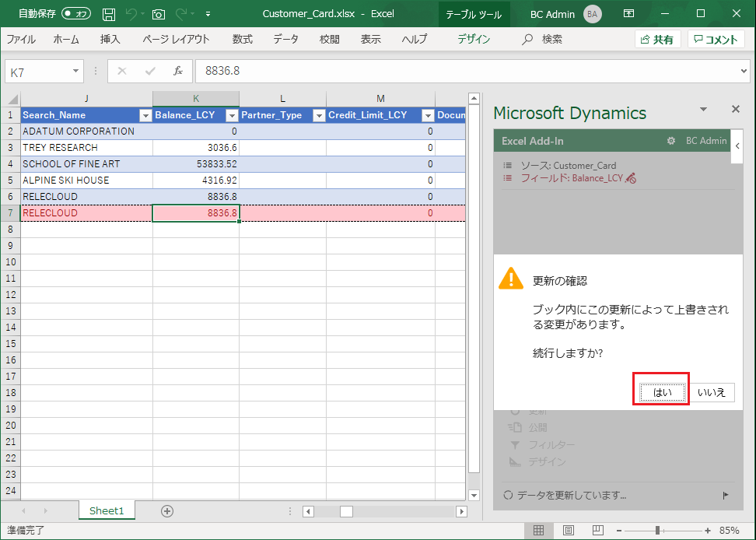Click the Undo arrow icon
The height and width of the screenshot is (540, 756).
pos(131,14)
